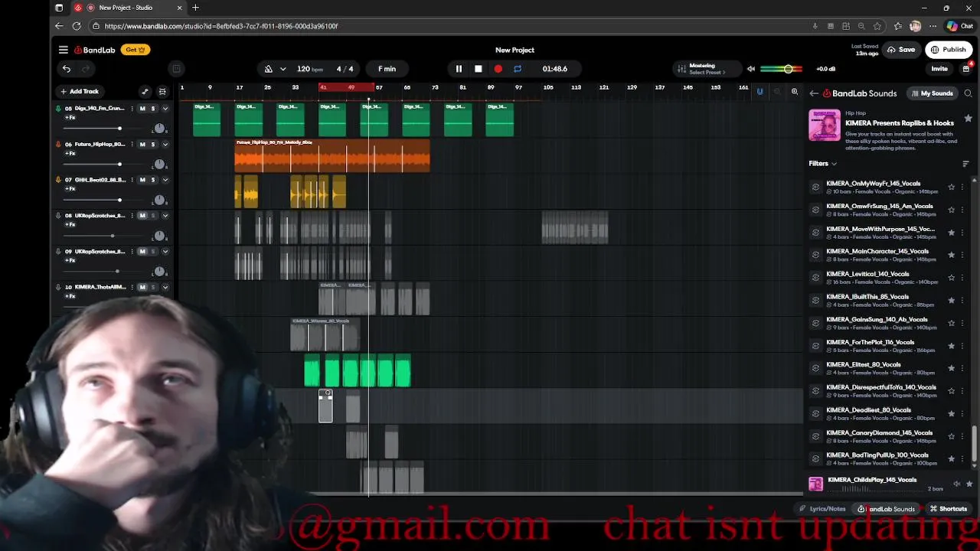Select the BandLab Sounds bottom tab
980x551 pixels.
[x=887, y=509]
